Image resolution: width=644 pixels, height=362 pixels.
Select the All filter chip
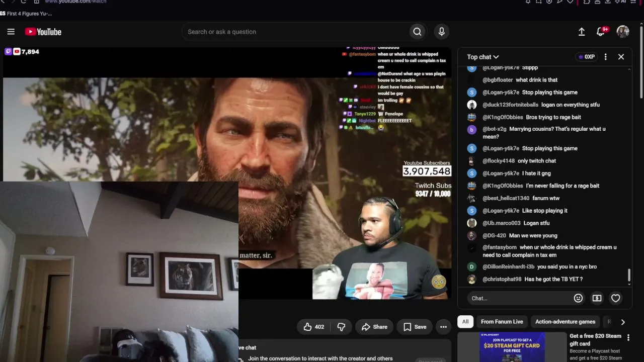pyautogui.click(x=465, y=322)
